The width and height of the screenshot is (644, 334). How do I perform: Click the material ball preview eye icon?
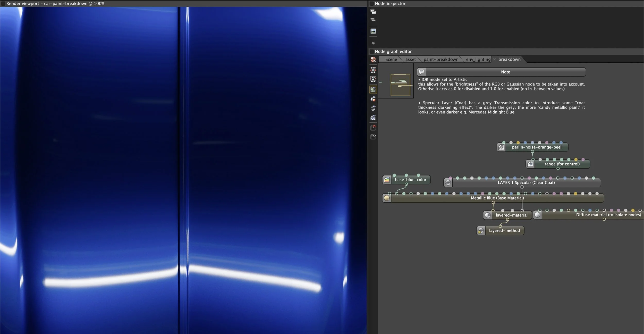click(373, 108)
